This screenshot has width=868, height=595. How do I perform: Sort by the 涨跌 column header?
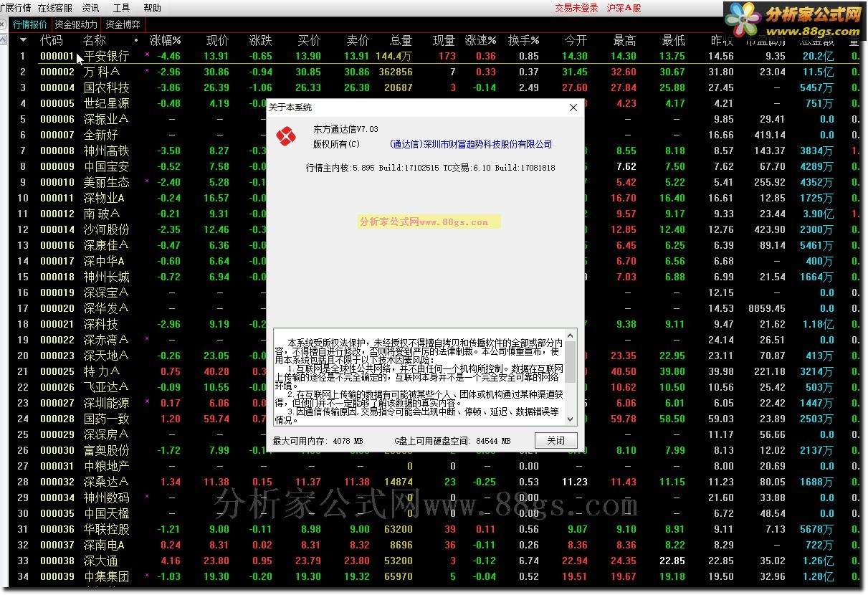pos(261,40)
